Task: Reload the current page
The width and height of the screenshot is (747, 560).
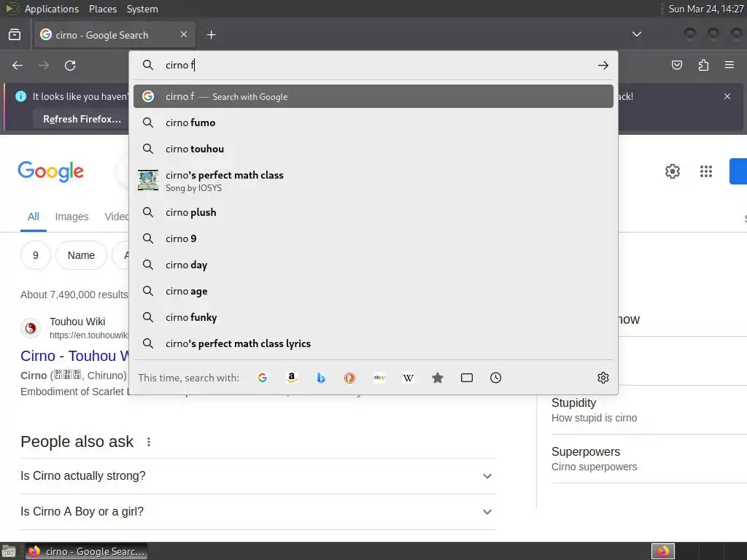Action: pos(70,65)
